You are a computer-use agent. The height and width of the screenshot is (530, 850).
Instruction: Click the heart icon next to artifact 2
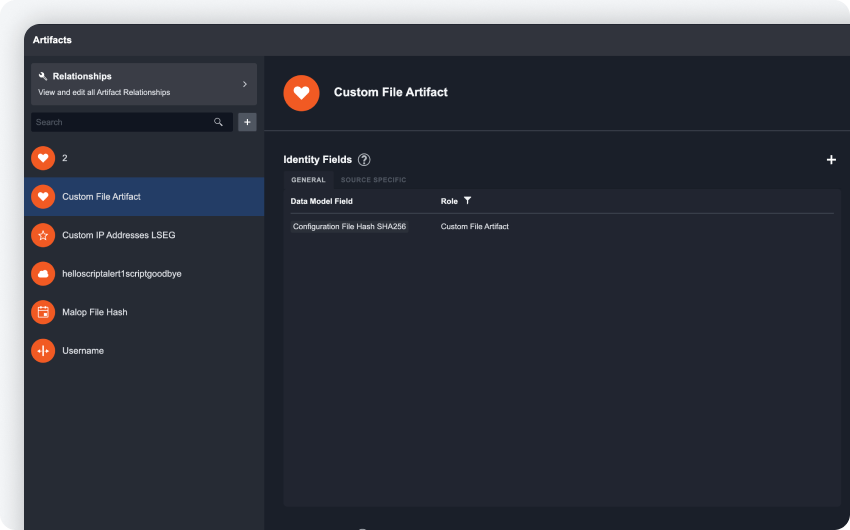pos(43,158)
